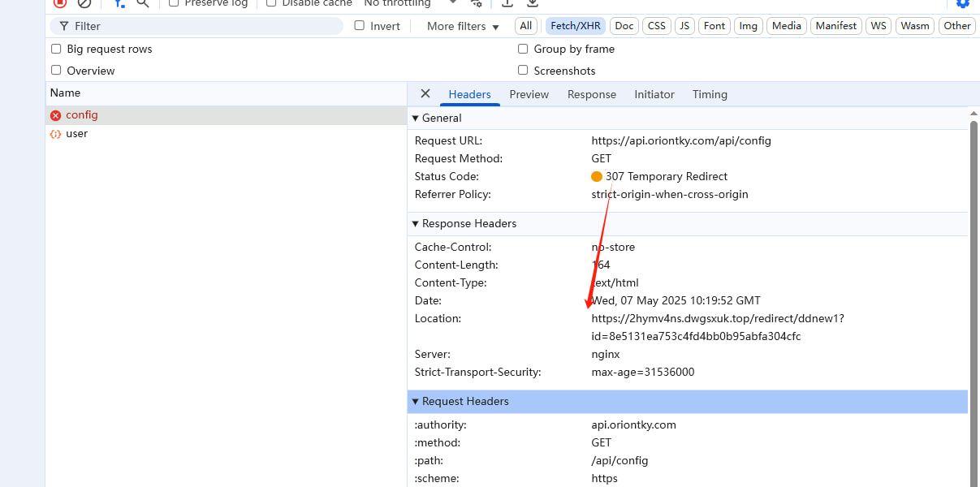
Task: Filter by Manifest requests
Action: click(x=836, y=26)
